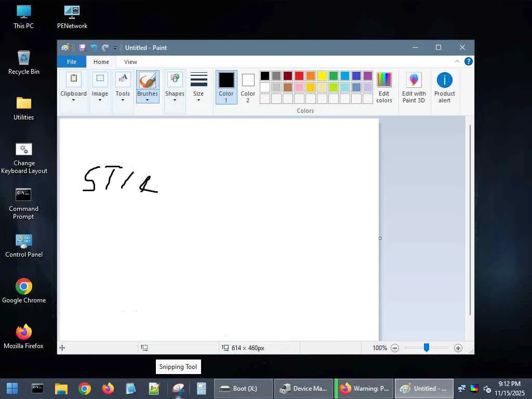Open the network tray icon
This screenshot has width=532, height=399.
click(462, 389)
